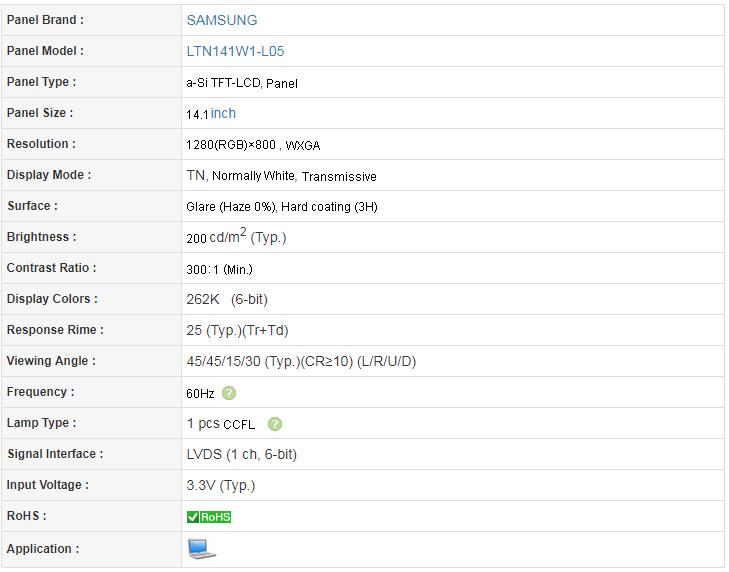Viewport: 729px width, 572px height.
Task: Click the a-Si TFT-LCD panel type value
Action: 242,83
